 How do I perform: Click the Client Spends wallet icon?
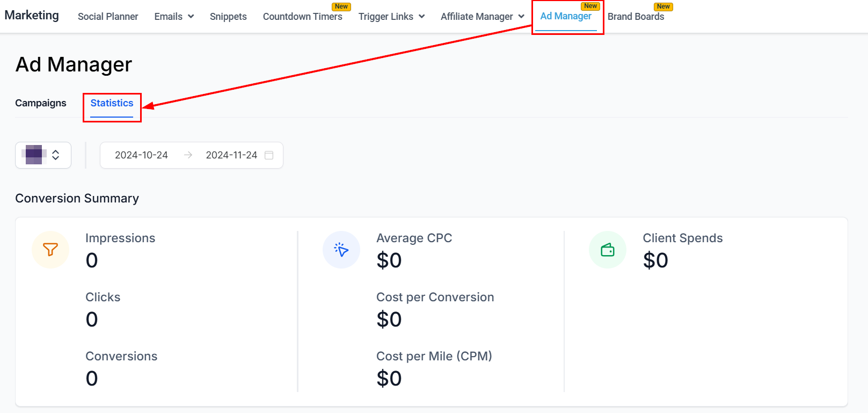point(608,250)
